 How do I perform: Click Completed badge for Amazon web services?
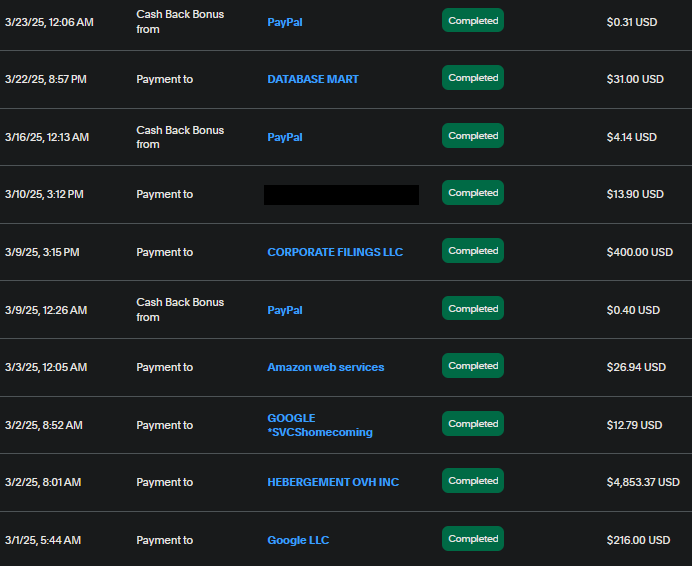(x=473, y=366)
